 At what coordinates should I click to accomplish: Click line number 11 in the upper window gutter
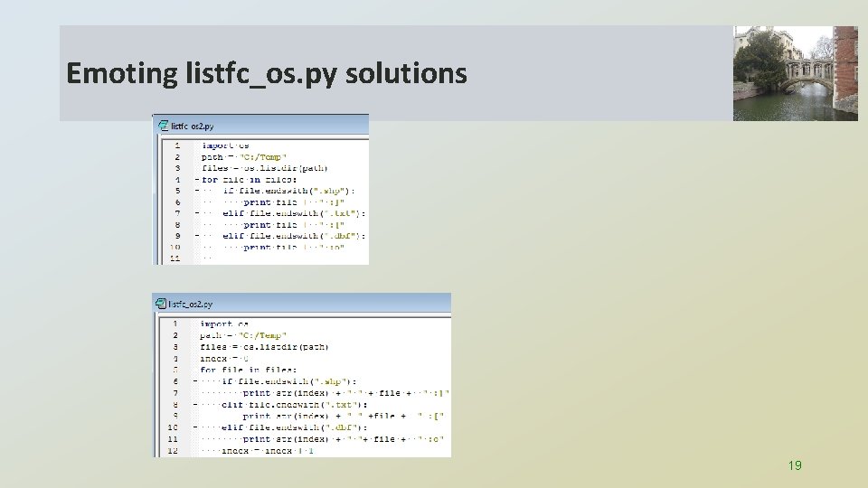175,258
